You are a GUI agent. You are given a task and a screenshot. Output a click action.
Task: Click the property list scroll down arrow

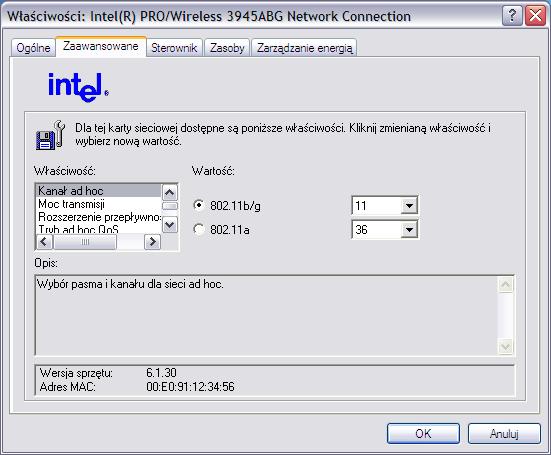point(170,225)
